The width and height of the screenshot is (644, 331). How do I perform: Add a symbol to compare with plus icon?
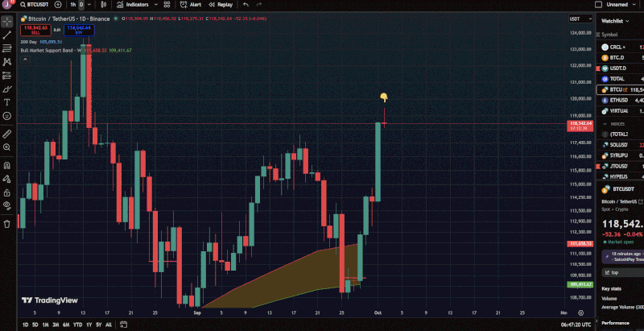click(58, 5)
